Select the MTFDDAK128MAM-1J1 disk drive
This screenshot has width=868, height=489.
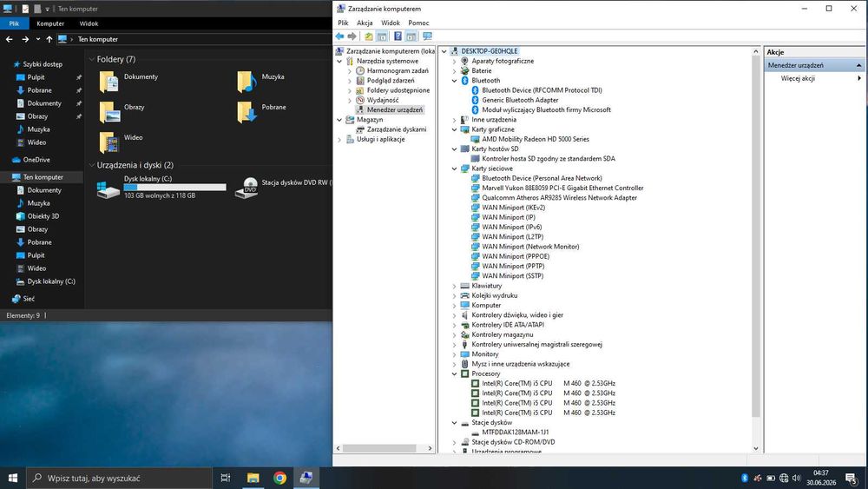515,433
